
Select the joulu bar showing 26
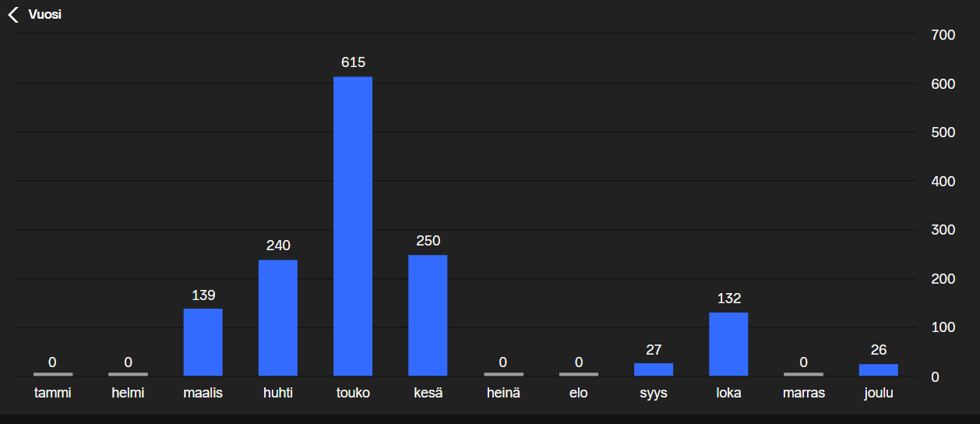(x=879, y=370)
